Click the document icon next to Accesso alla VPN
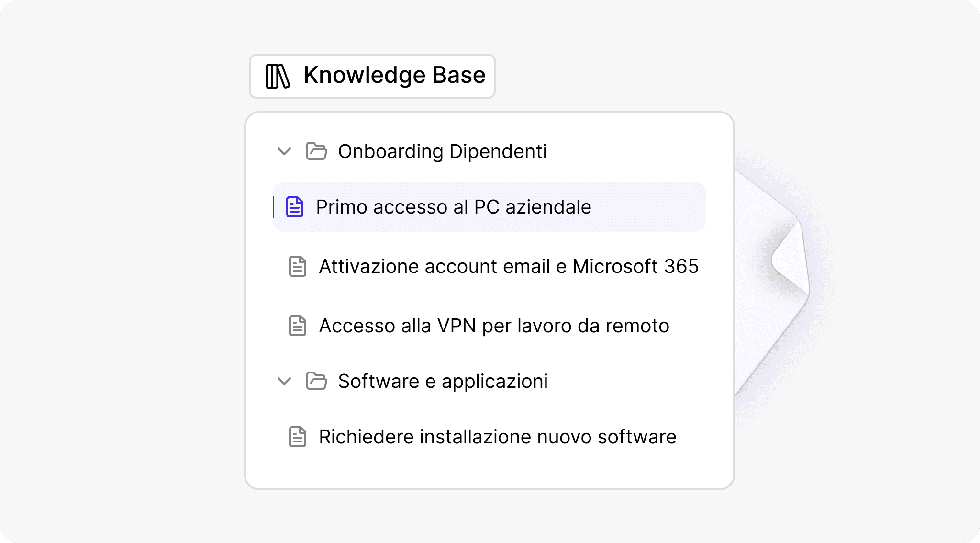 (x=297, y=326)
